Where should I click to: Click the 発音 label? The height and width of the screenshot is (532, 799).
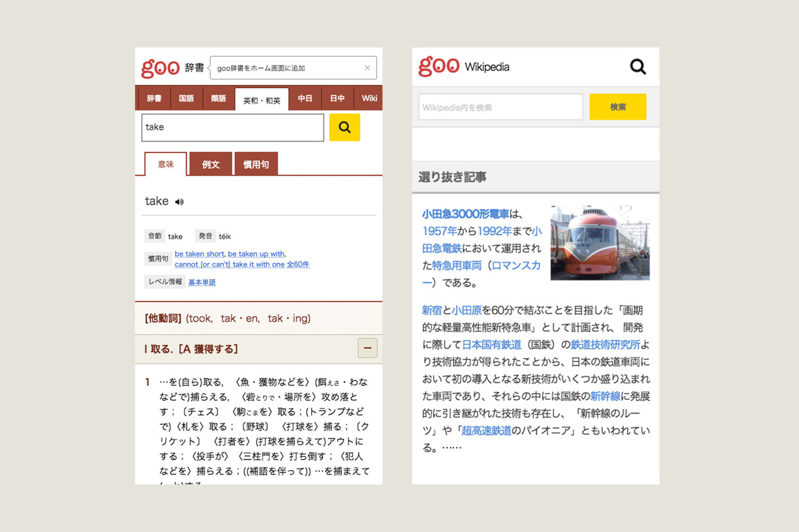coord(206,236)
